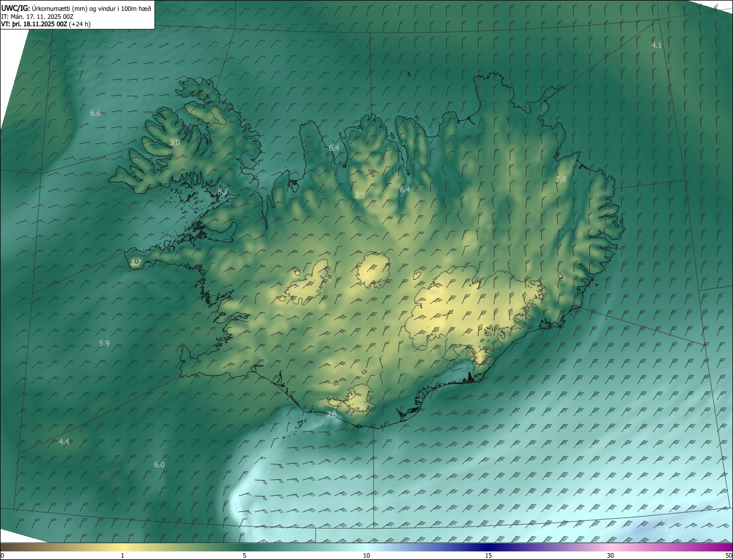This screenshot has width=733, height=560.
Task: Click the 6.7 precipitation value
Action: coord(223,191)
